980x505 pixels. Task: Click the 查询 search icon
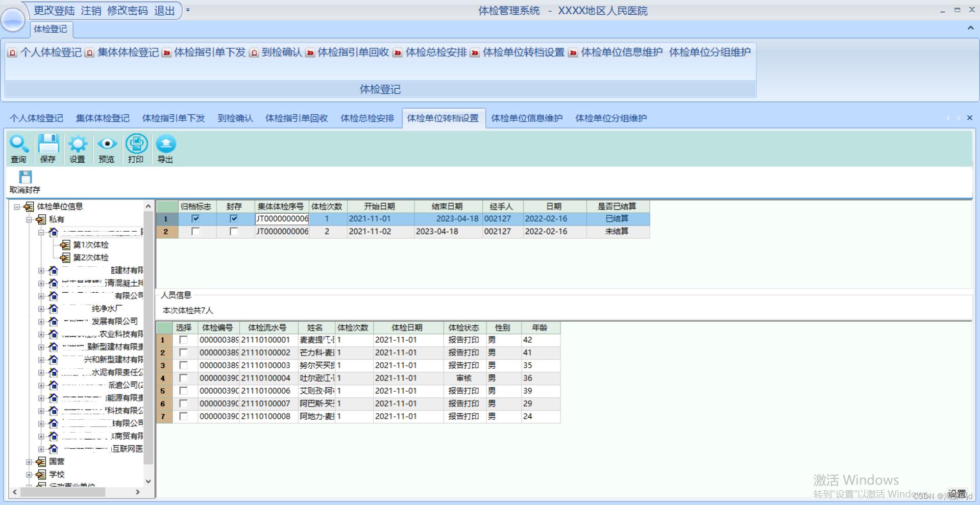(x=19, y=144)
